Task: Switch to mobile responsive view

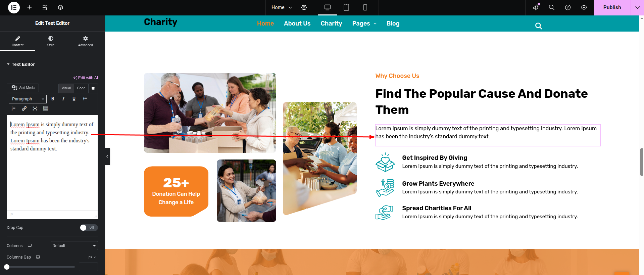Action: click(x=365, y=7)
